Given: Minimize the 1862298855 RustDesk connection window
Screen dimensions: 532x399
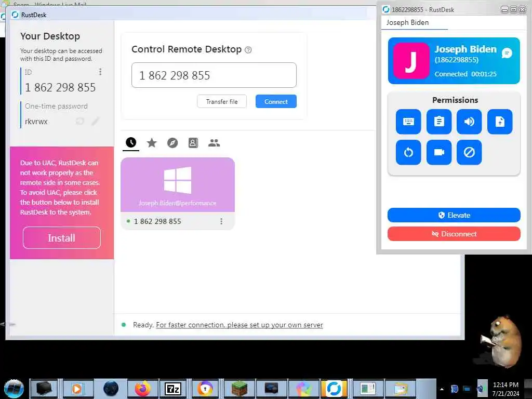Looking at the screenshot, I should (x=504, y=10).
